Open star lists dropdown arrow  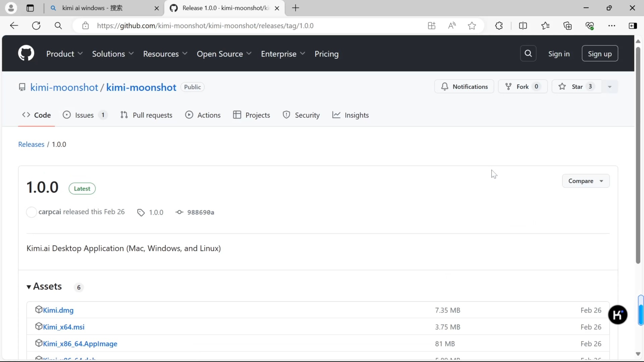(x=609, y=86)
